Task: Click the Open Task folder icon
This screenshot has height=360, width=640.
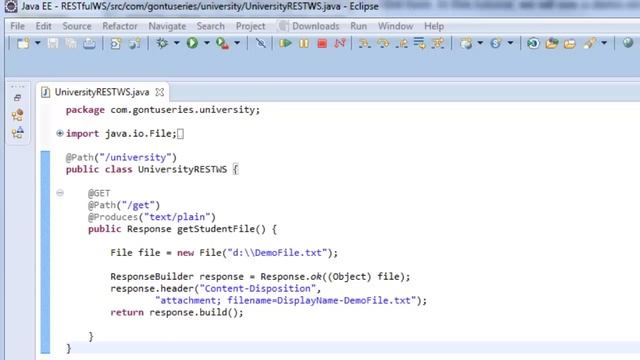Action: [570, 43]
